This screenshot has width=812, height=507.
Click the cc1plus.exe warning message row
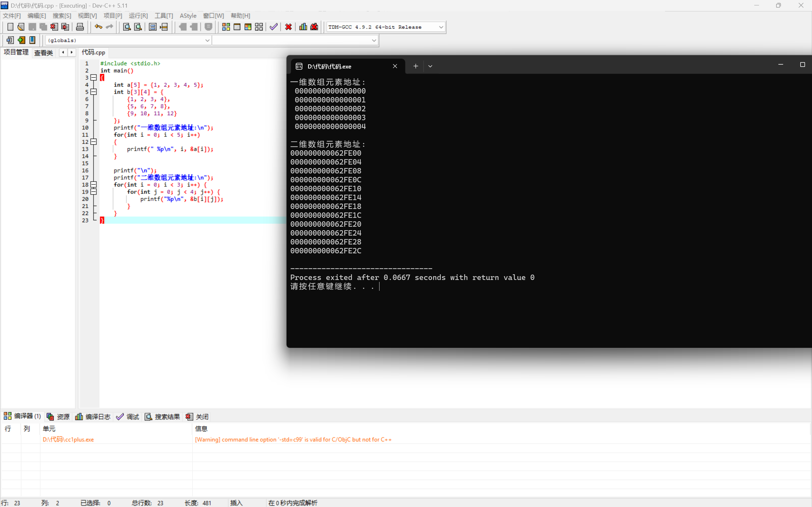pyautogui.click(x=293, y=439)
